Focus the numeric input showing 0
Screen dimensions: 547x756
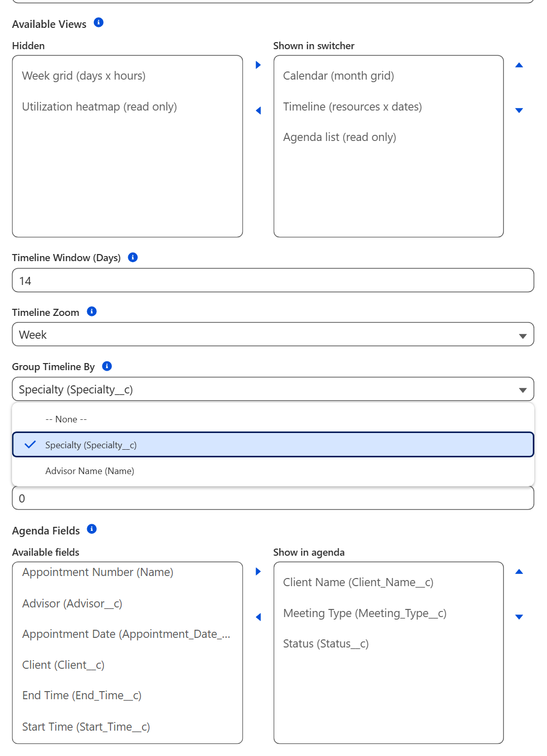coord(273,498)
